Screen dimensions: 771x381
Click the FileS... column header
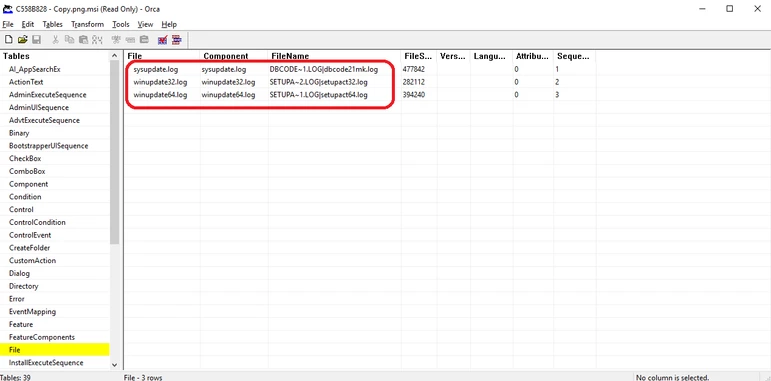click(x=419, y=56)
